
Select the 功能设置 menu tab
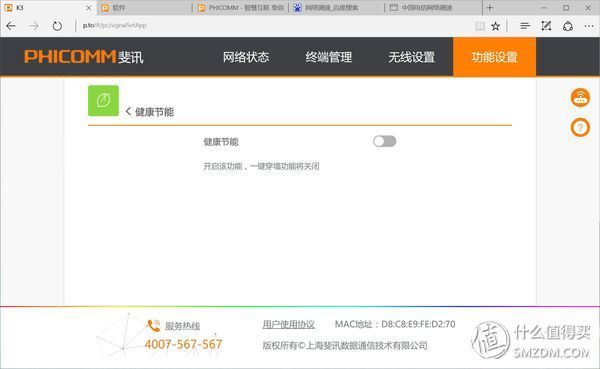tap(494, 57)
